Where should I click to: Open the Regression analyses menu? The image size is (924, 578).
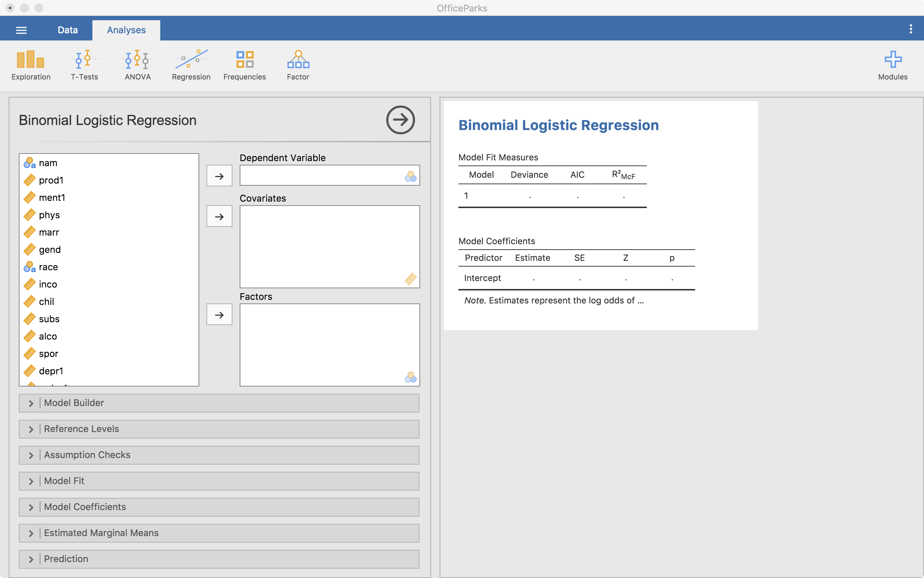(x=191, y=65)
